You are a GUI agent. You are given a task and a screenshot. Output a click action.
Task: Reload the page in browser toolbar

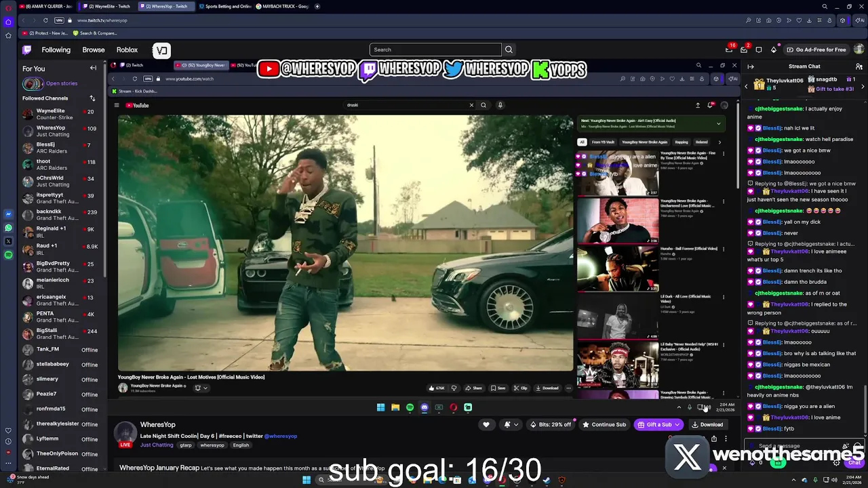pyautogui.click(x=45, y=20)
